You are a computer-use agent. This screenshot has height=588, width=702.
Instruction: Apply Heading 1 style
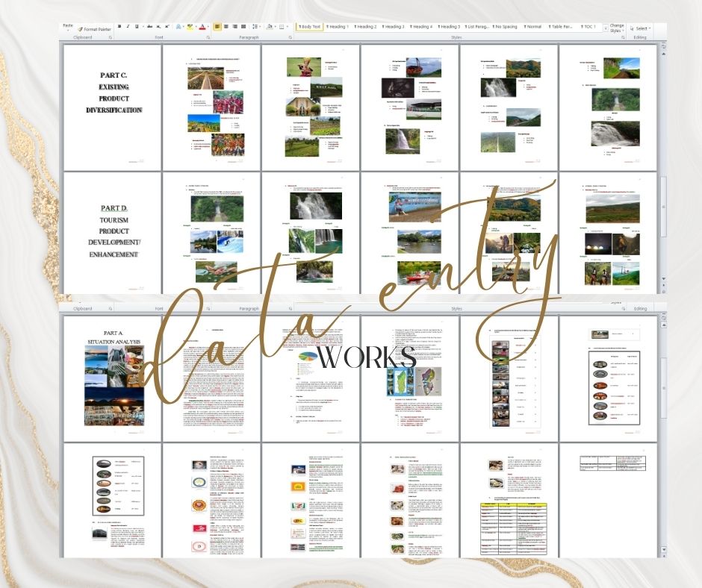(337, 27)
